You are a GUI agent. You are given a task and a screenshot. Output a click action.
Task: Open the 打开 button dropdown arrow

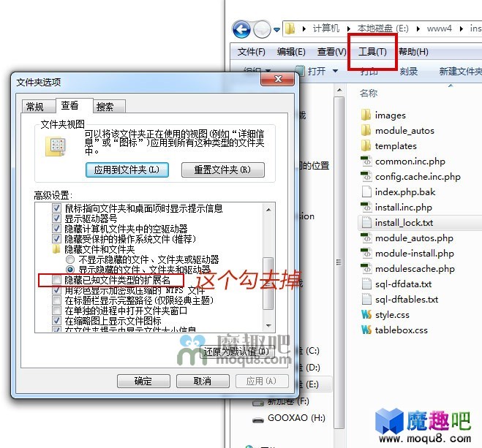tap(336, 71)
